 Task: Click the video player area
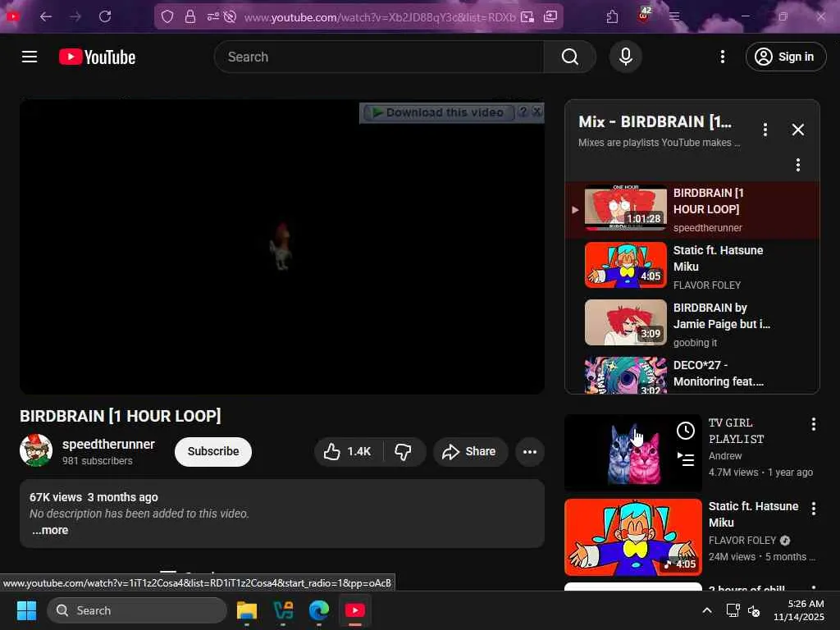(x=282, y=246)
